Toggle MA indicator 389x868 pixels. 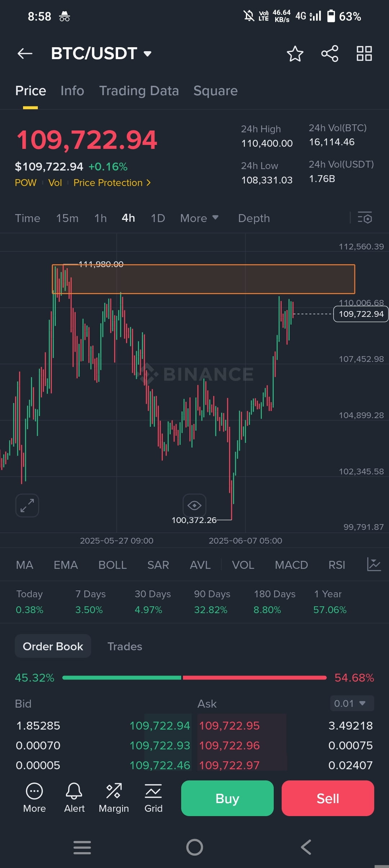pyautogui.click(x=24, y=565)
